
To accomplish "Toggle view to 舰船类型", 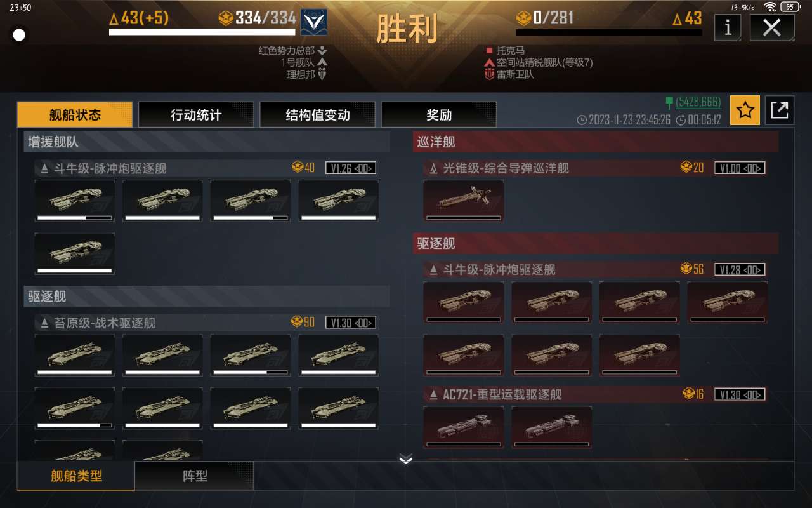I will point(76,476).
